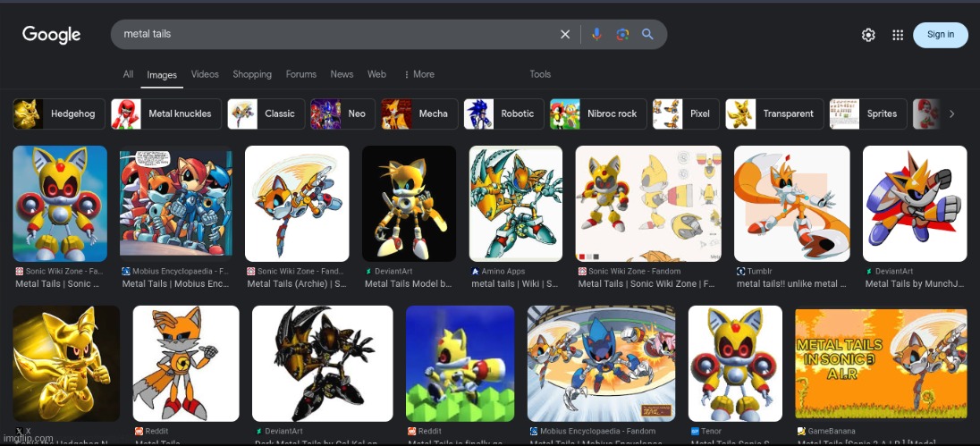Open yellow Metal Tails figure above 'Metal Tails | Sonic ...'
980x446 pixels.
pyautogui.click(x=60, y=204)
